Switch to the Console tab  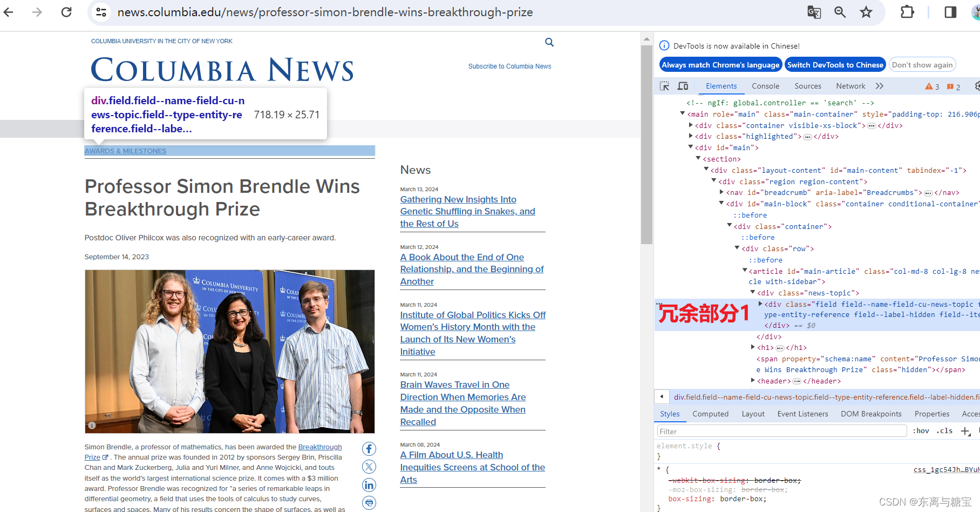click(x=765, y=86)
